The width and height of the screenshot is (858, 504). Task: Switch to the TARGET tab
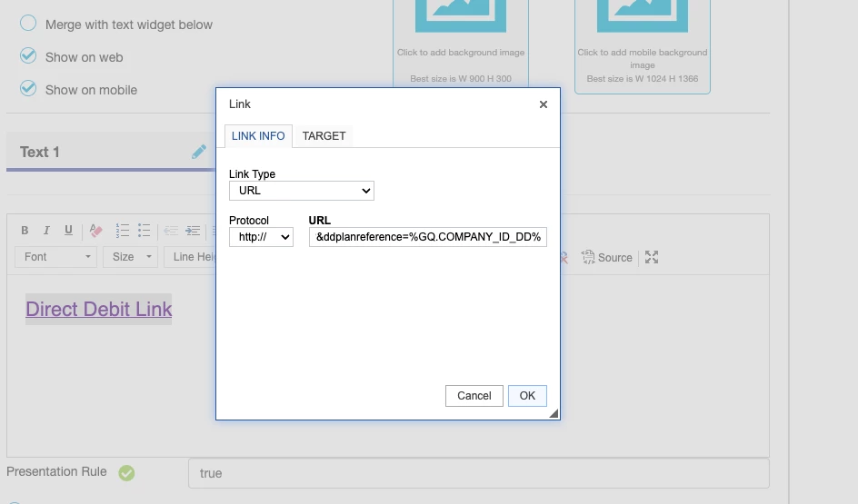(324, 136)
